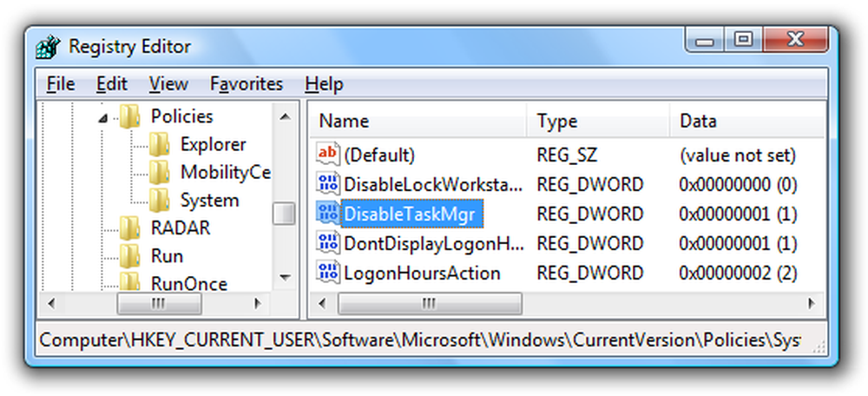This screenshot has width=868, height=396.
Task: Click the status bar registry path
Action: (x=420, y=339)
